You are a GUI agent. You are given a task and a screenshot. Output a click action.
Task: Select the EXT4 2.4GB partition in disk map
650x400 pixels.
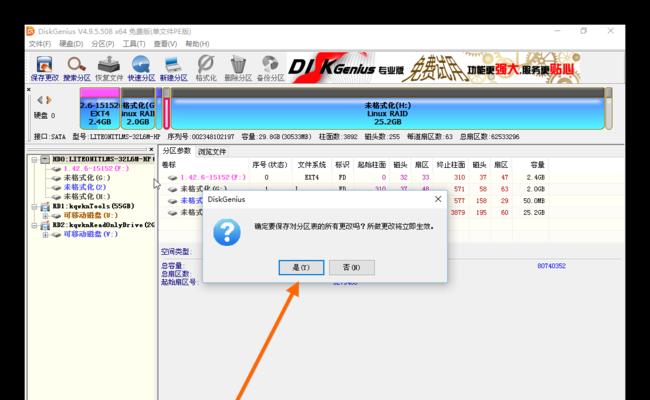pos(100,108)
